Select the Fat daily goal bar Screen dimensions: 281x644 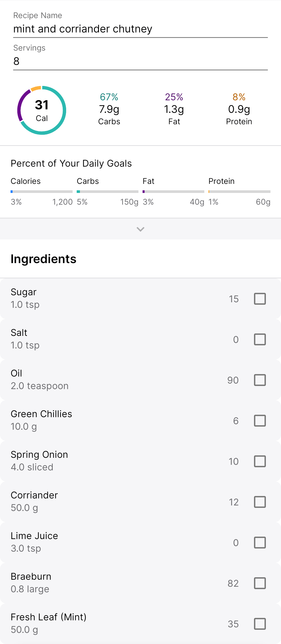(173, 192)
